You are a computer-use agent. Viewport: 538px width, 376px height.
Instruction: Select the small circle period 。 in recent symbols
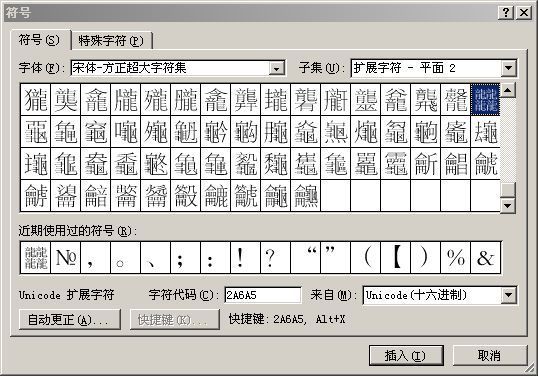click(x=125, y=257)
